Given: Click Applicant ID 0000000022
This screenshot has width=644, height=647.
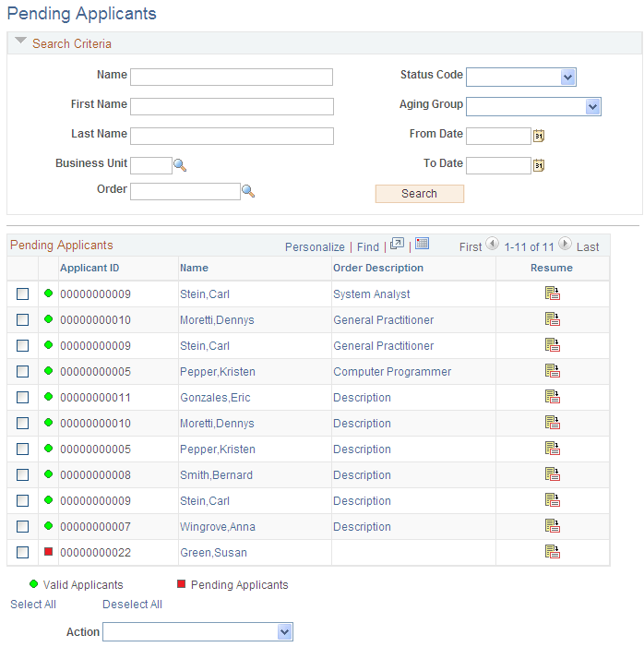Looking at the screenshot, I should pos(95,553).
